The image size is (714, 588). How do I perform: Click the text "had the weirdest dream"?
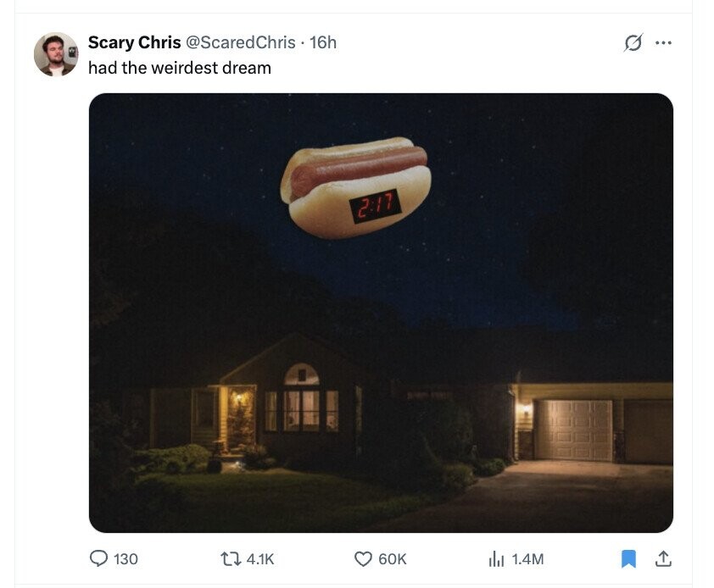pos(180,68)
